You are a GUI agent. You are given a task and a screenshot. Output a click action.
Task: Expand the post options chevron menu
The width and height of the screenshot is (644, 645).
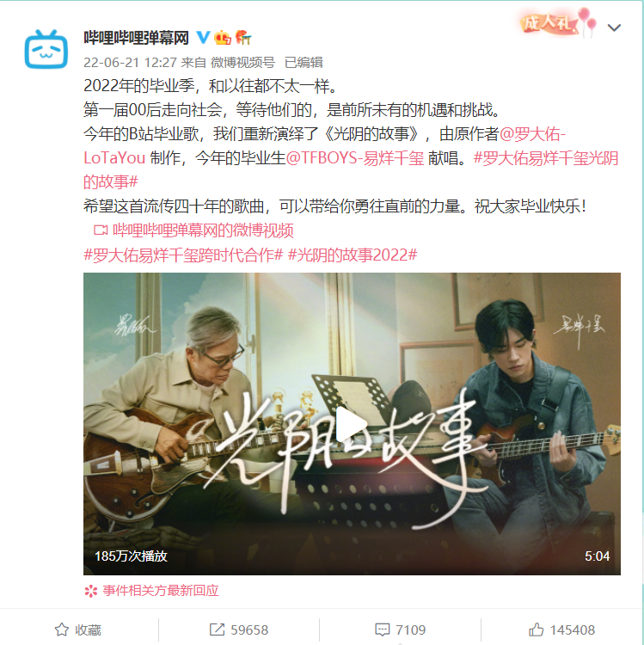coord(614,28)
